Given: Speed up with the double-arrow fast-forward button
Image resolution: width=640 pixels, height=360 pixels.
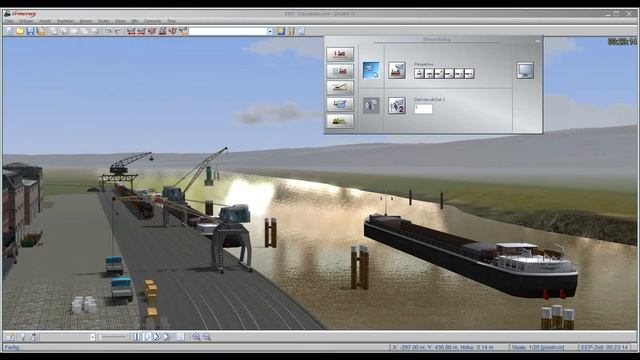Looking at the screenshot, I should click(x=157, y=337).
